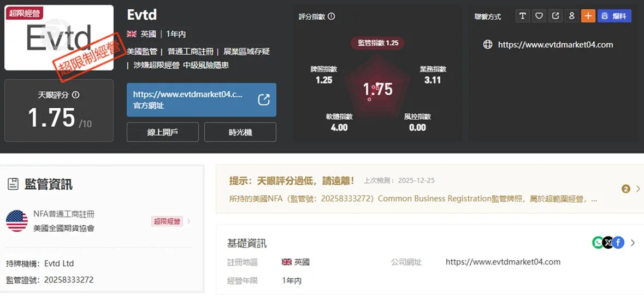
Task: Click the 業務指數 3.11 value
Action: 433,80
